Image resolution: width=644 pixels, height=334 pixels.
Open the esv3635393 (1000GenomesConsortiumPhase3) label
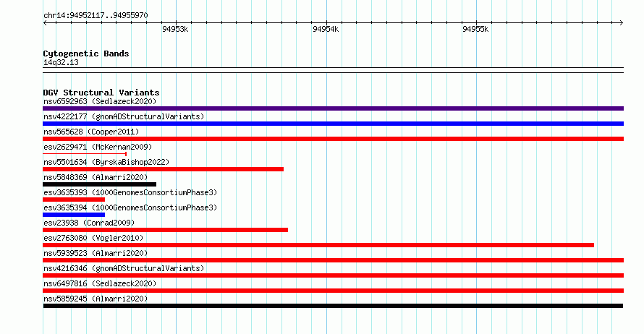coord(130,192)
